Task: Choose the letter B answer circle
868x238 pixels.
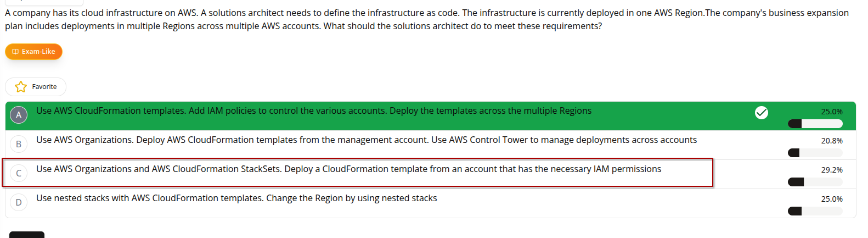Action: (x=19, y=144)
